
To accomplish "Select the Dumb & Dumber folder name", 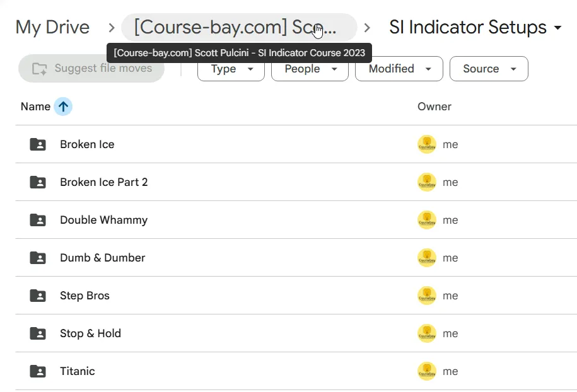I will coord(103,258).
